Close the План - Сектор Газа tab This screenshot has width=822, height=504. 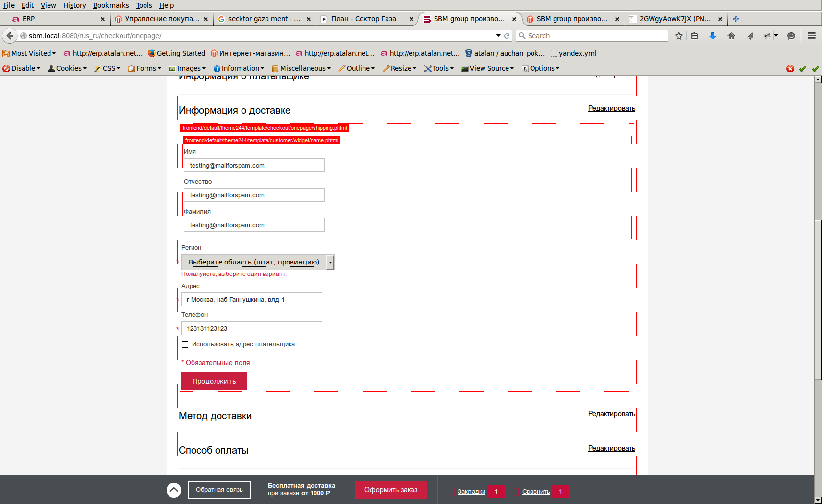411,19
